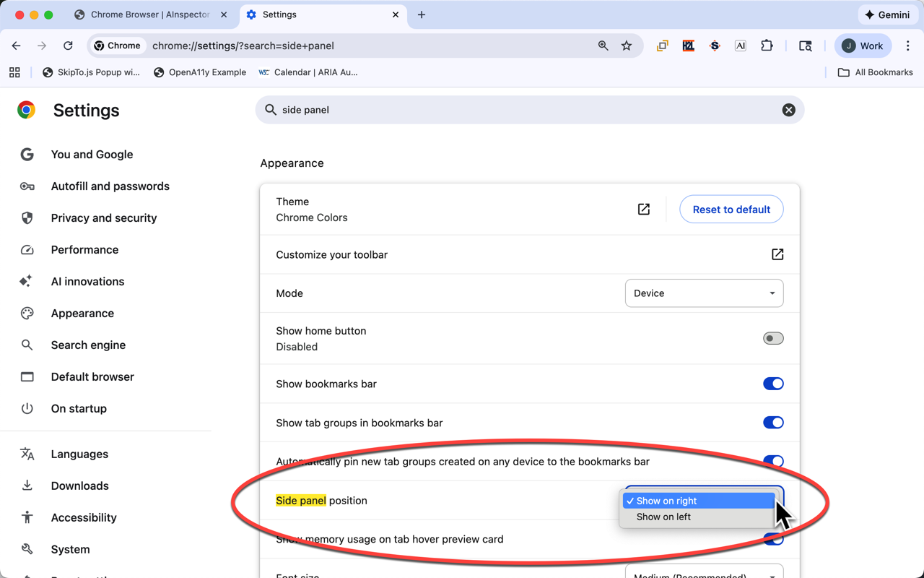Switch to the AInspector Chrome Browser tab
This screenshot has width=924, height=578.
point(149,14)
